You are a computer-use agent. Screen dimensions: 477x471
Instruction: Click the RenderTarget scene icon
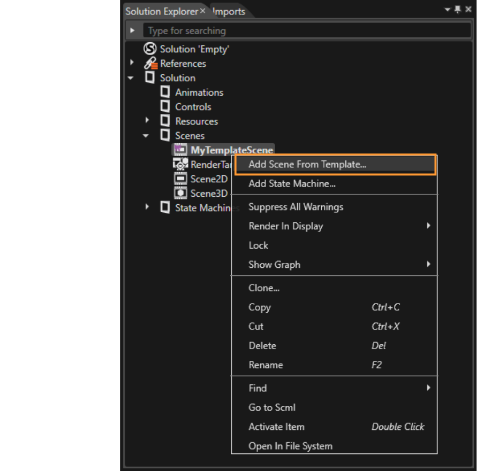pyautogui.click(x=180, y=164)
